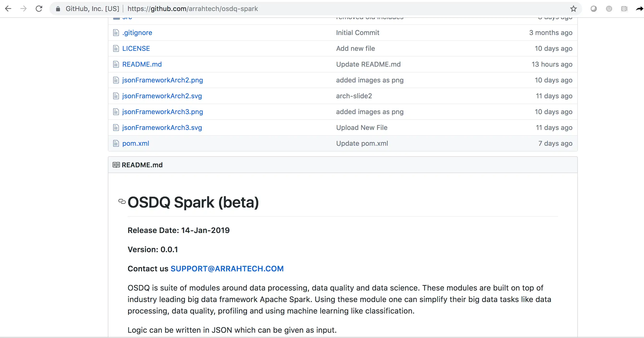Click '7 days ago' timestamp for pom.xml
The width and height of the screenshot is (644, 338).
pyautogui.click(x=555, y=144)
